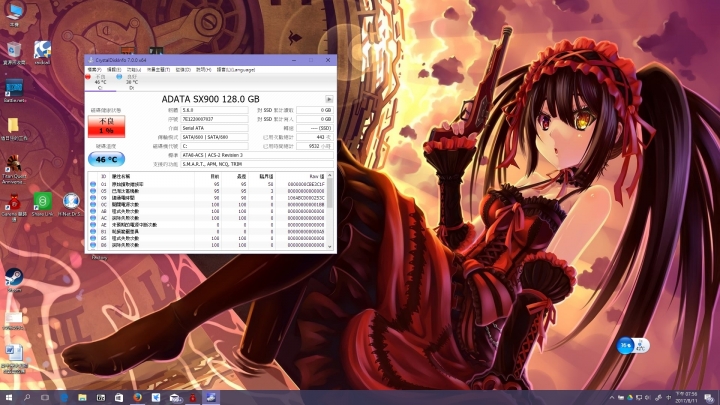This screenshot has height=405, width=720.
Task: Click the drive letter field showing C:
Action: [214, 146]
